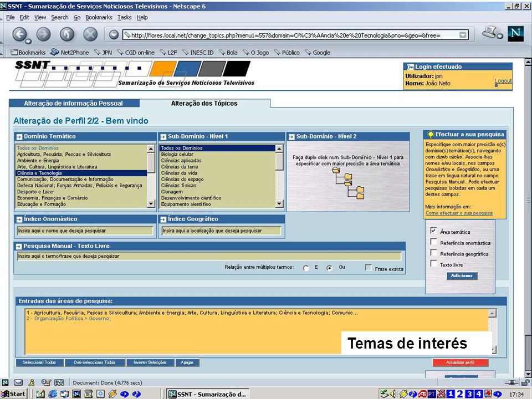The image size is (532, 399).
Task: Click the Inverter Selecções button
Action: (x=150, y=362)
